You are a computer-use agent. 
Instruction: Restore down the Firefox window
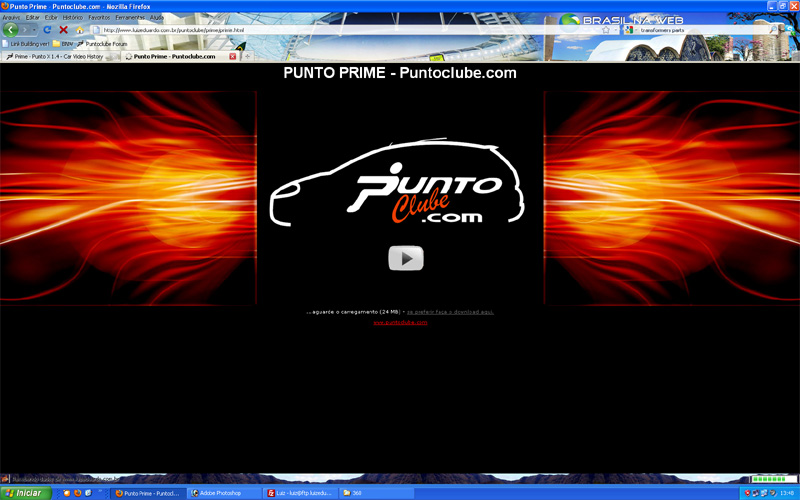tap(783, 6)
